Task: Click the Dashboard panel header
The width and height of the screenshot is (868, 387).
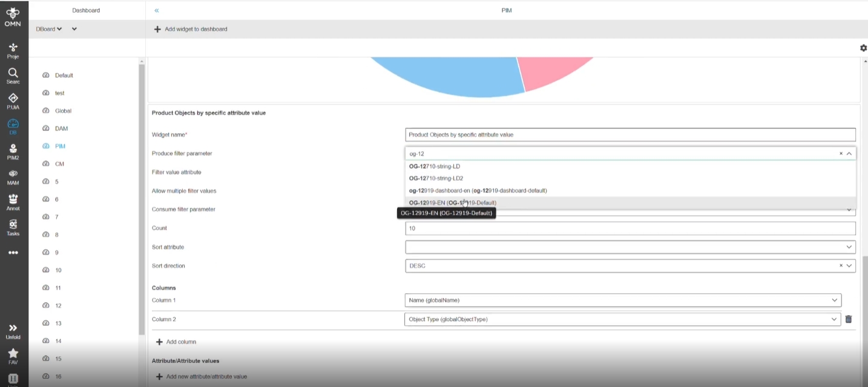Action: (x=86, y=10)
